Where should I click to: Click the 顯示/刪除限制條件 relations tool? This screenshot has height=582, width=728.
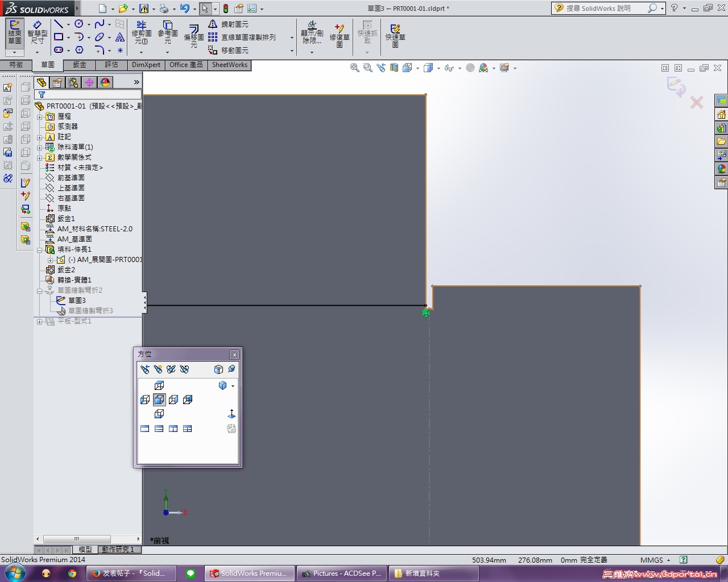(x=312, y=33)
